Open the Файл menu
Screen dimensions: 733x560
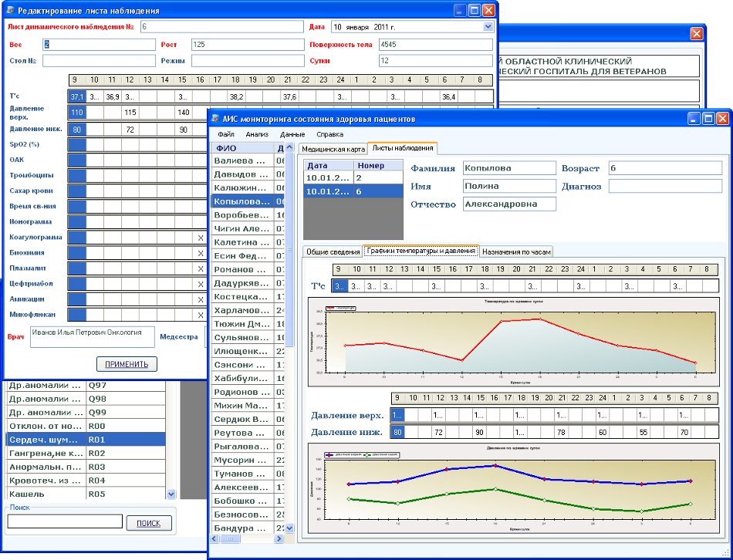coord(225,134)
